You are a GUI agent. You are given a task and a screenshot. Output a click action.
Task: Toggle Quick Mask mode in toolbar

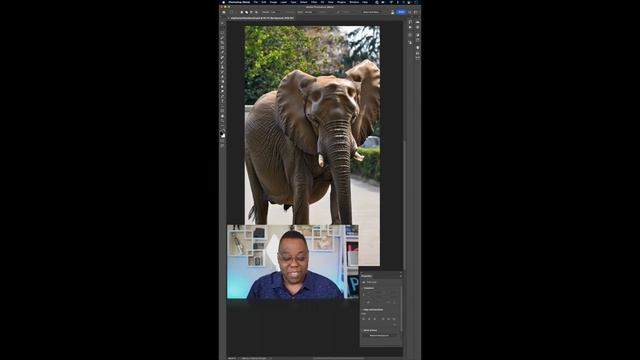(222, 140)
